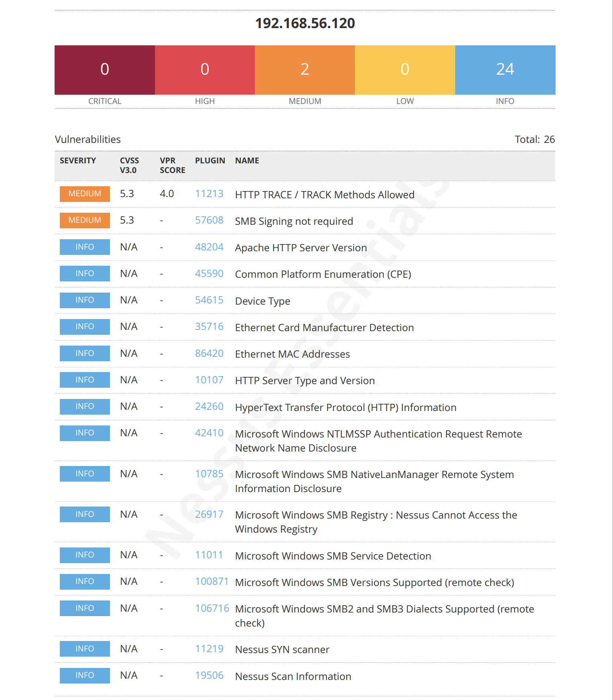613x700 pixels.
Task: Open plugin 24260 link
Action: tap(209, 407)
